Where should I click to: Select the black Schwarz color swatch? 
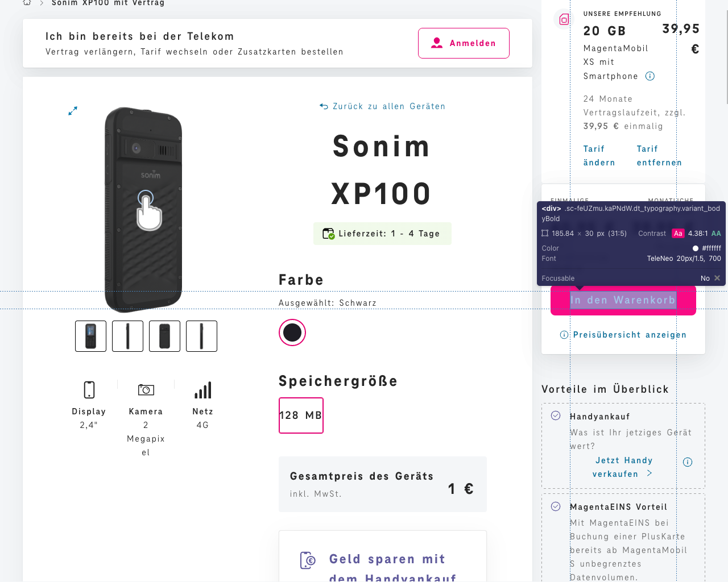[x=292, y=332]
